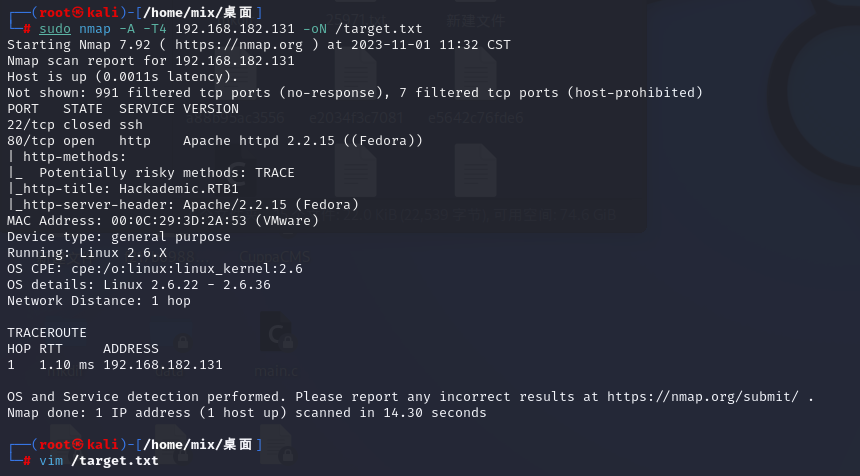
Task: Click the root skull symbol in top prompt
Action: (x=78, y=13)
